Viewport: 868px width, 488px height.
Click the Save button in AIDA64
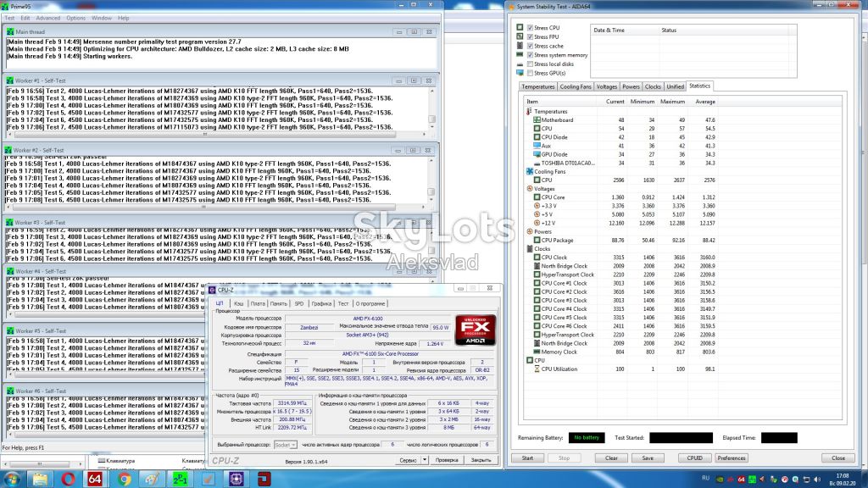648,458
